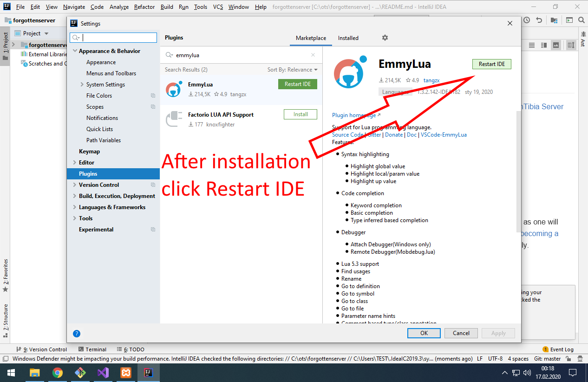
Task: Open Windows Start menu
Action: pyautogui.click(x=11, y=373)
